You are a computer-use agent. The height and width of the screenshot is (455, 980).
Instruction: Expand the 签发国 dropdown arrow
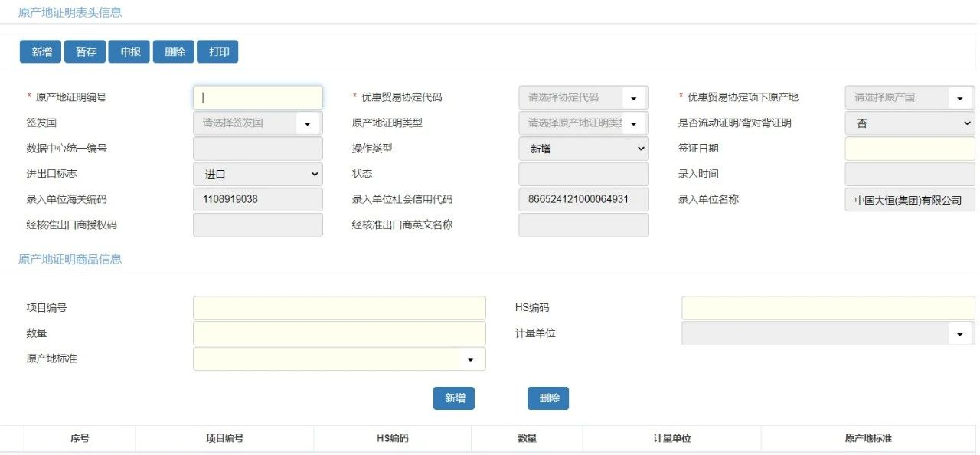pyautogui.click(x=308, y=123)
